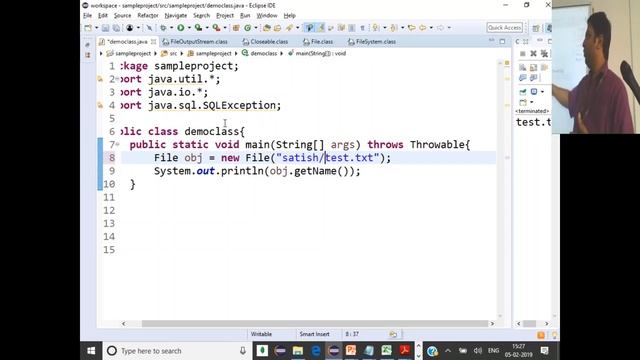Click the External Tools run icon
This screenshot has width=640, height=360.
[216, 28]
